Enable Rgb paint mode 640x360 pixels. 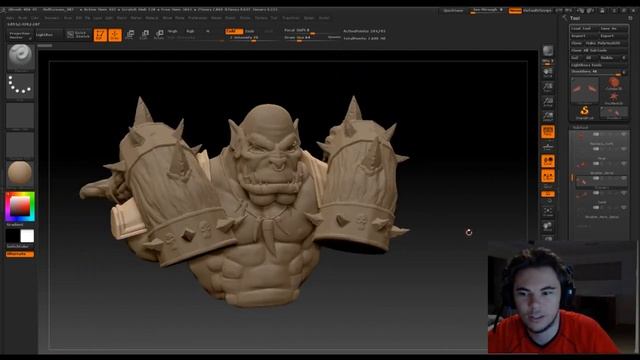(190, 31)
